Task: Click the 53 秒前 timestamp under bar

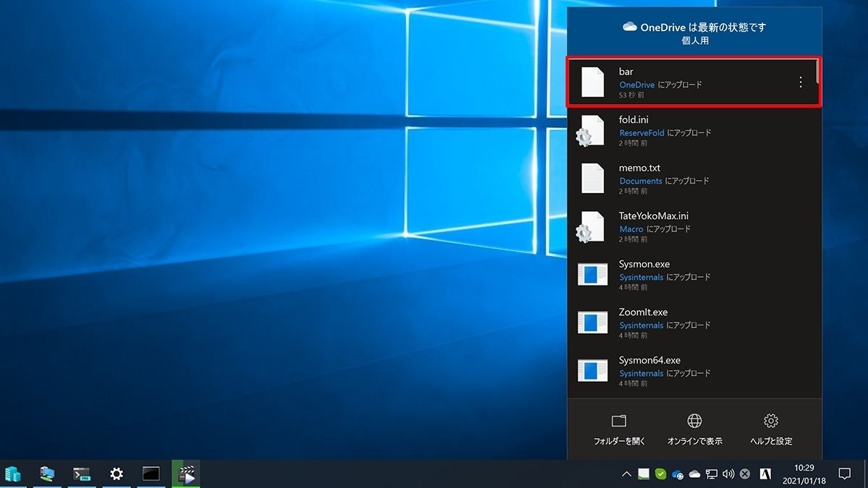Action: click(631, 95)
